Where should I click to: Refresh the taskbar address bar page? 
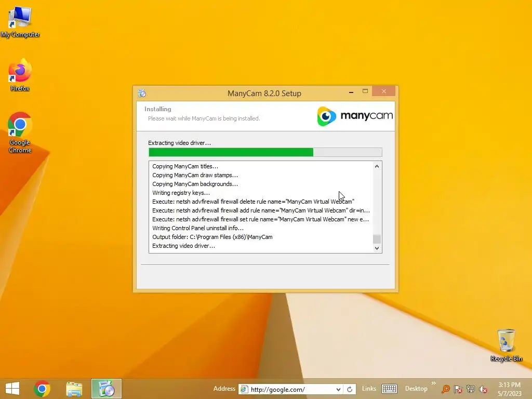[x=350, y=389]
